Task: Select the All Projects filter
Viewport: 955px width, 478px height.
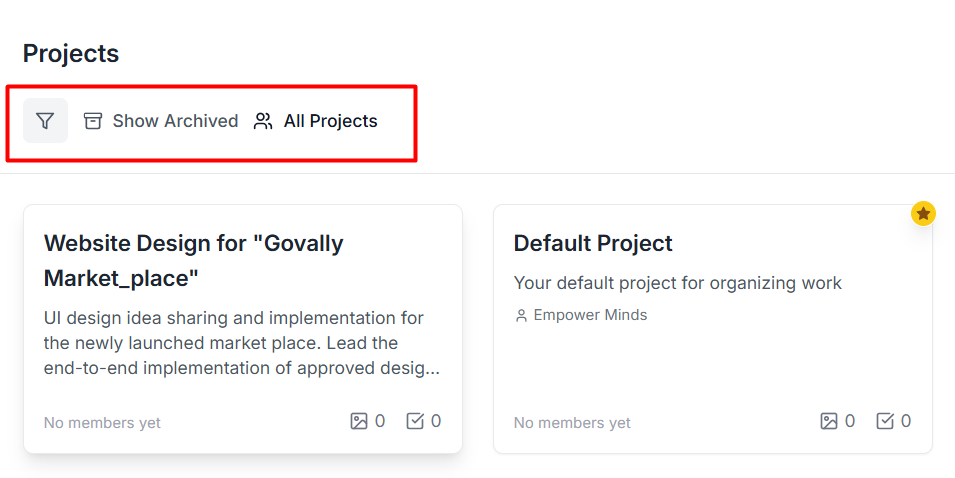Action: (330, 121)
